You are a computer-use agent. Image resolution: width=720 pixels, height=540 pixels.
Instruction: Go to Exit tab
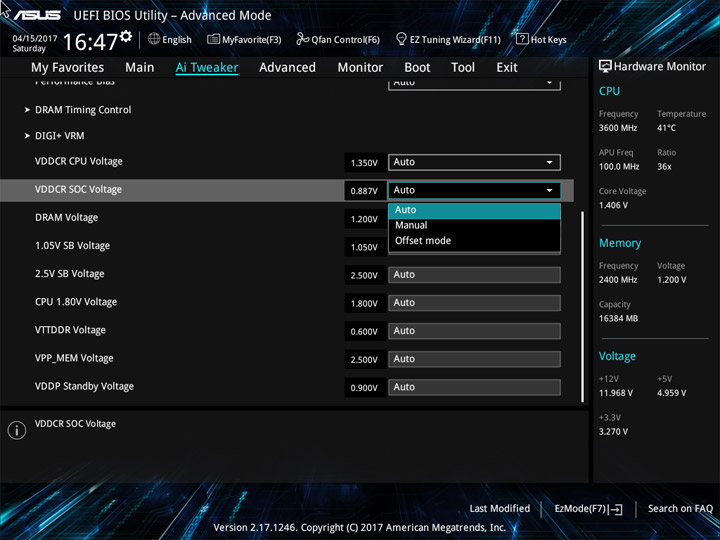tap(507, 68)
